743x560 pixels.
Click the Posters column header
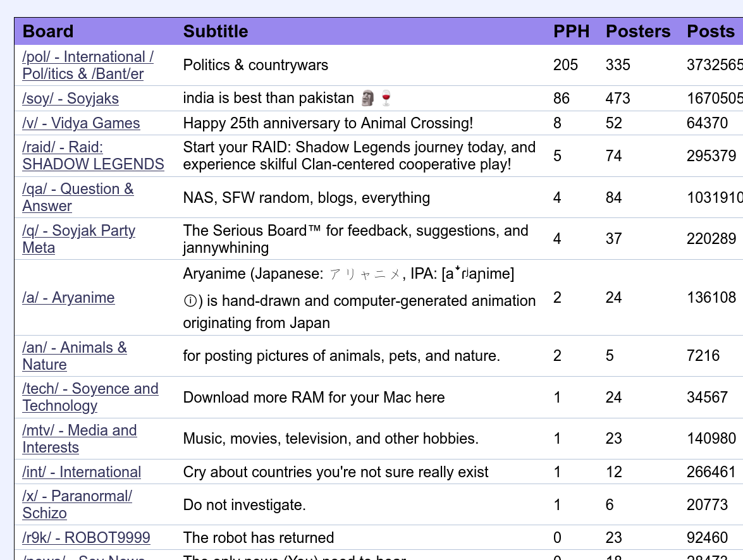[x=638, y=31]
